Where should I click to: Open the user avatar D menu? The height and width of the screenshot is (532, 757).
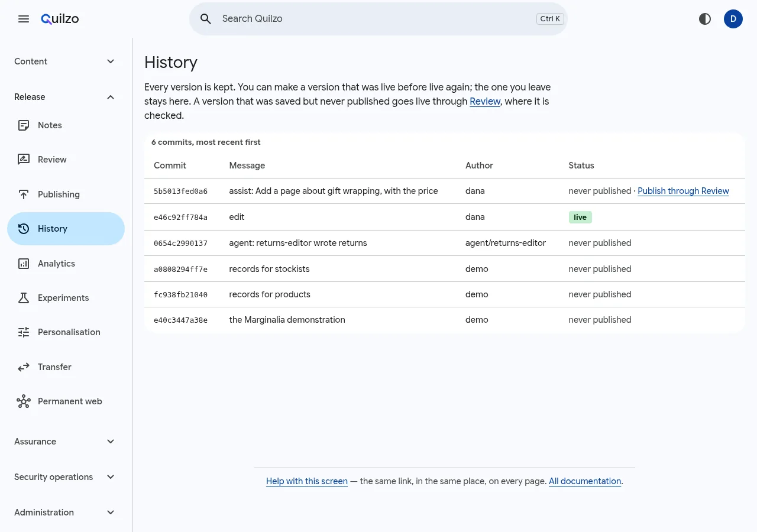coord(733,19)
